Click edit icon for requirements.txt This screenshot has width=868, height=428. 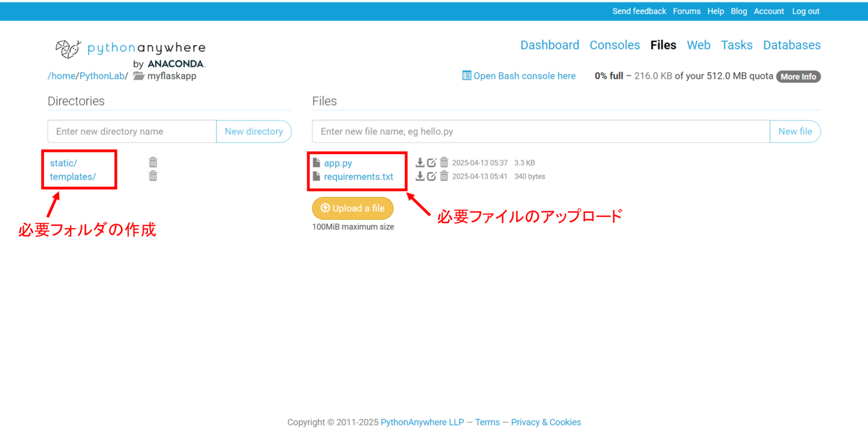(x=432, y=176)
